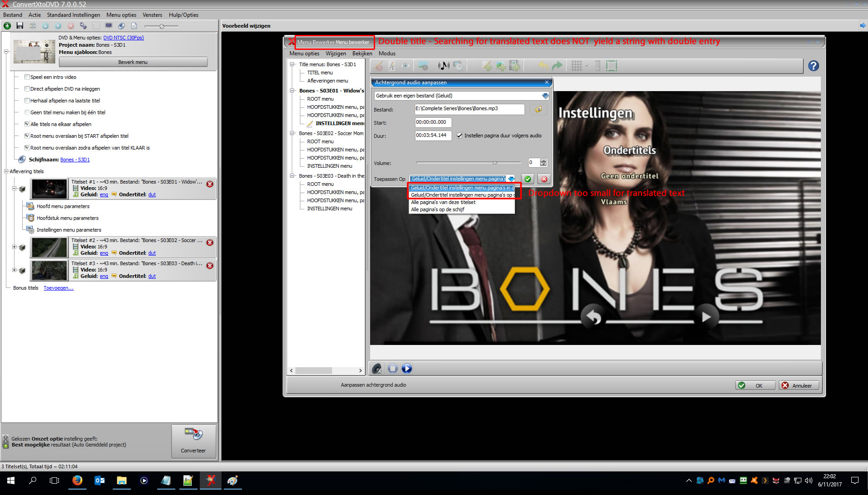Click the add text item icon
The image size is (868, 495).
(x=487, y=66)
